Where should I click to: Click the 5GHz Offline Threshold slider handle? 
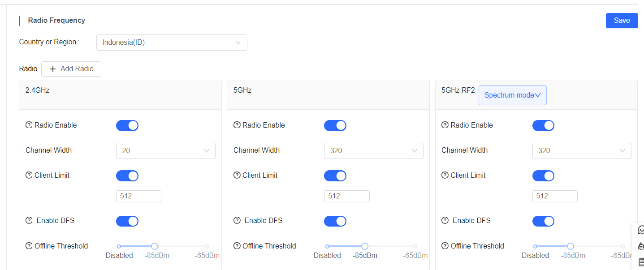[x=365, y=246]
